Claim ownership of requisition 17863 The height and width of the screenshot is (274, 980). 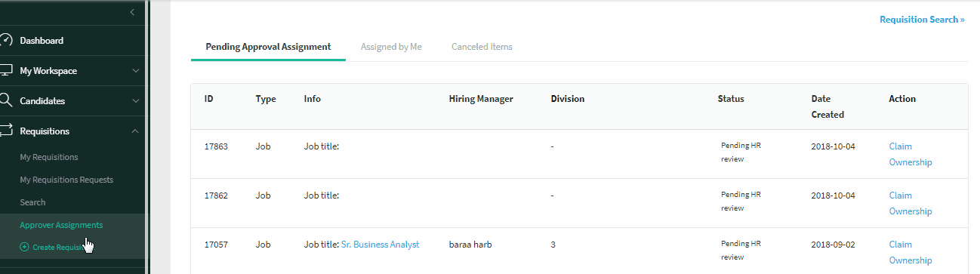pos(911,154)
